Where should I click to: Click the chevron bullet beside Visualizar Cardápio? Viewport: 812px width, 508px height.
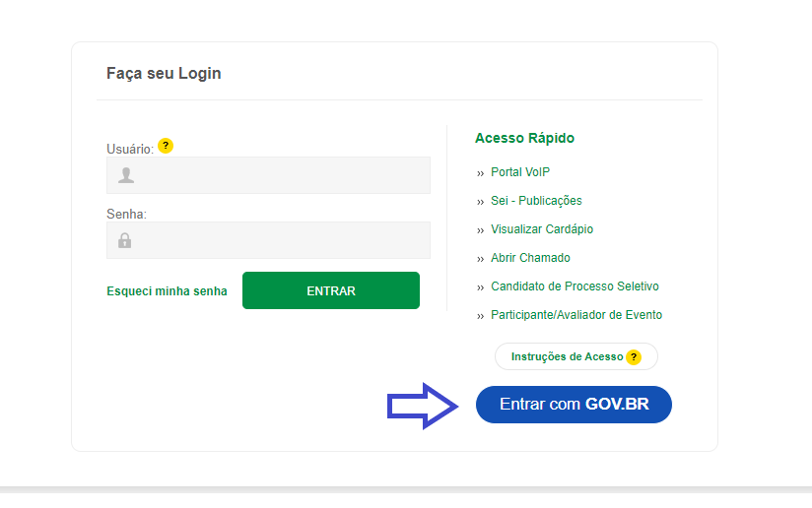point(481,230)
